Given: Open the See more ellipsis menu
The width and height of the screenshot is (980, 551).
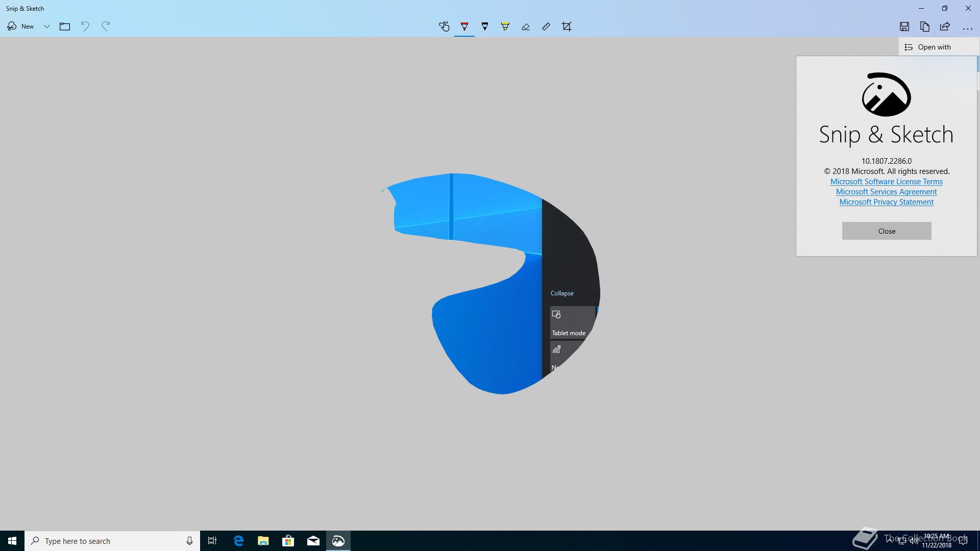Looking at the screenshot, I should tap(967, 28).
